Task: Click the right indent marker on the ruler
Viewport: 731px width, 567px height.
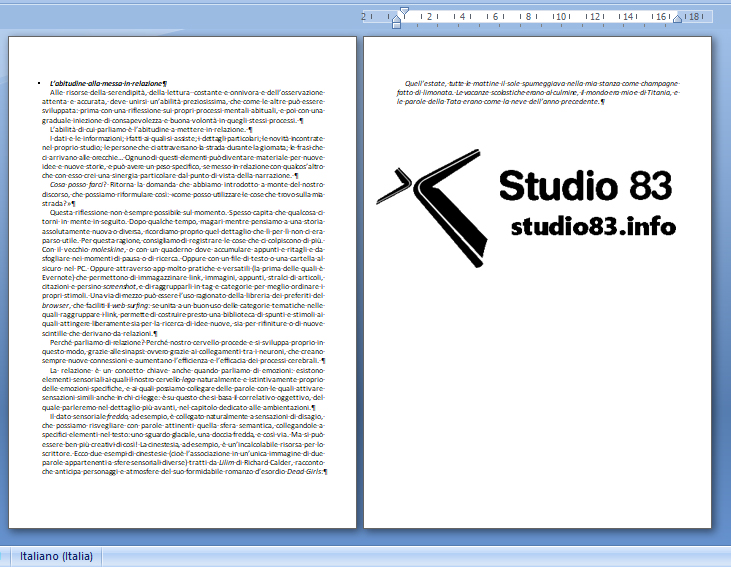Action: [x=677, y=18]
